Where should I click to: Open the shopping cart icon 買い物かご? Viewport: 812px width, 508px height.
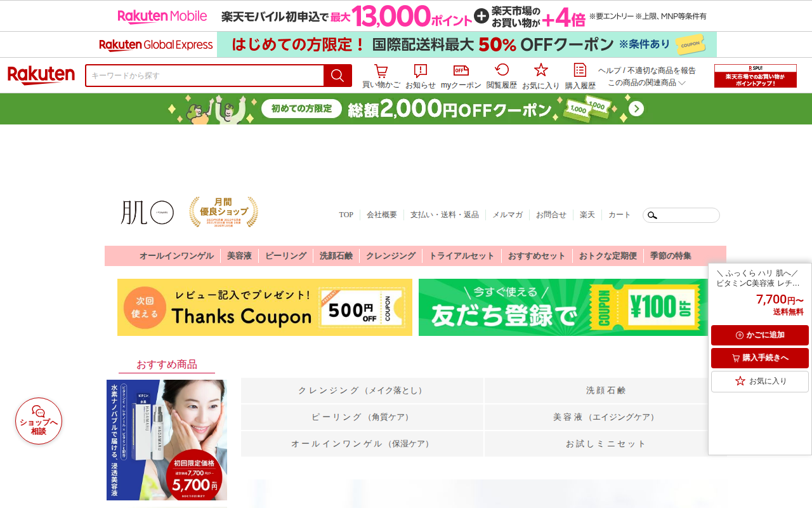pyautogui.click(x=381, y=76)
